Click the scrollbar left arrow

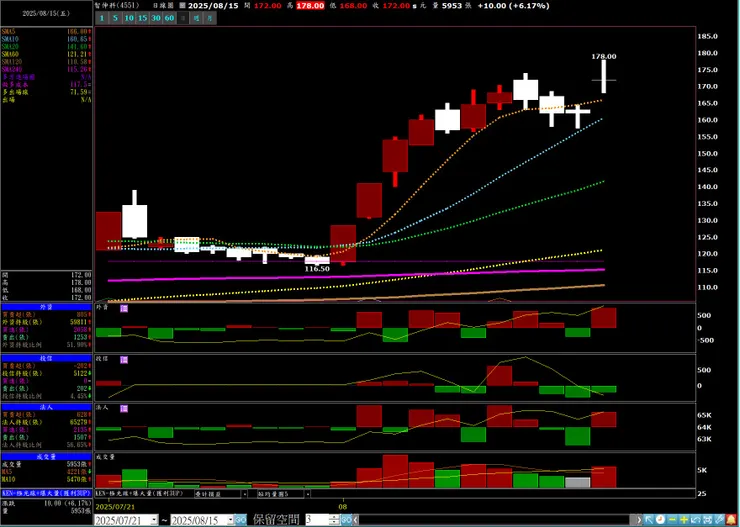click(355, 520)
